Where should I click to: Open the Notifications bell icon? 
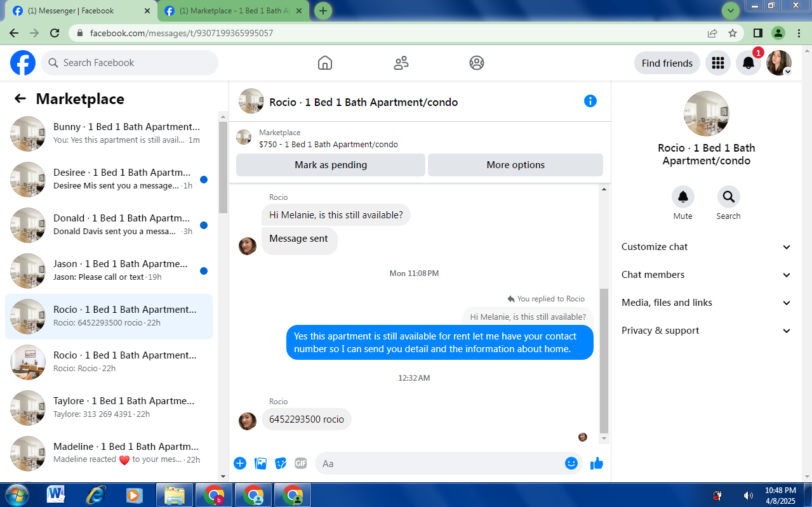pos(749,63)
